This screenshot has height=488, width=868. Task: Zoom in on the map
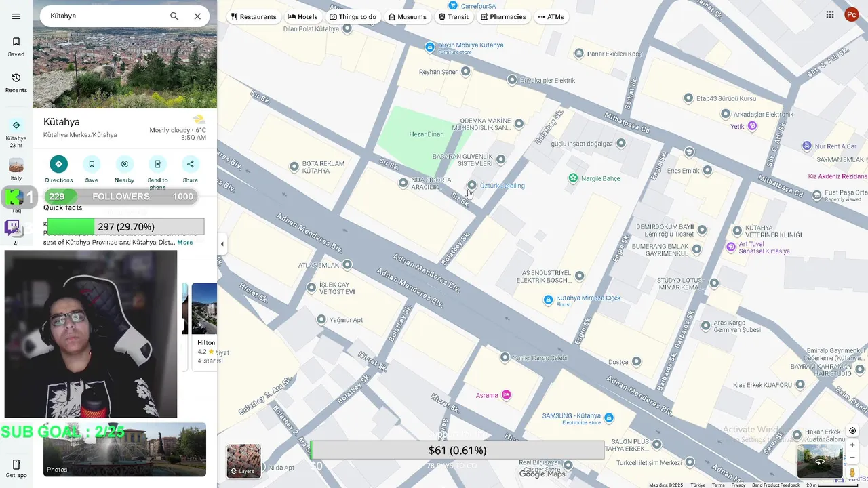coord(852,445)
